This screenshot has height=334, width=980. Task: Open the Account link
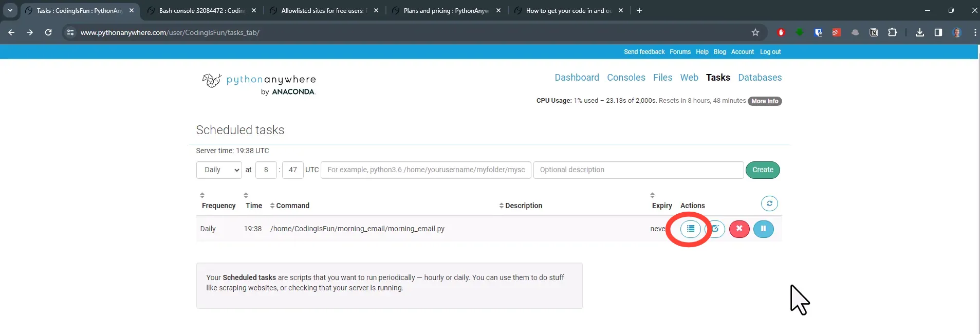coord(742,52)
